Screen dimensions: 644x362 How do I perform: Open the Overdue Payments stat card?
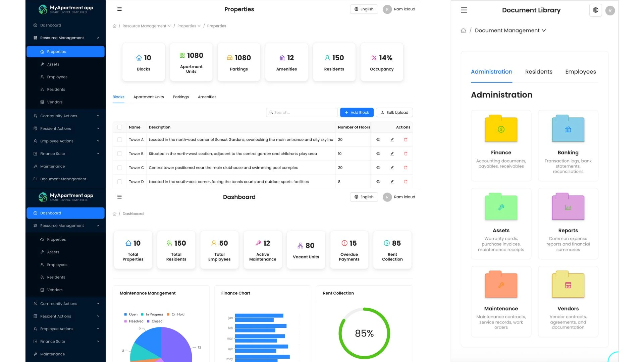[x=349, y=250]
